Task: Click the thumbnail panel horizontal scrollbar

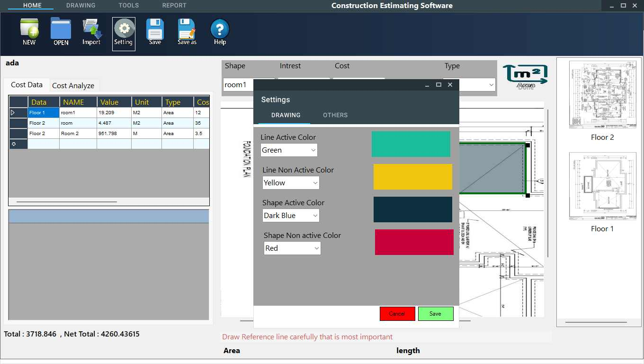Action: tap(596, 322)
